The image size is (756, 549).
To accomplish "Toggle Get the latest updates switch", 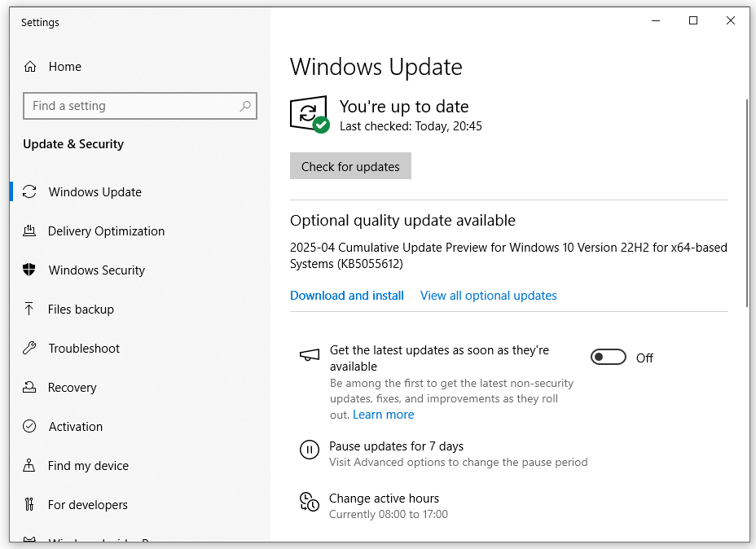I will pyautogui.click(x=608, y=357).
